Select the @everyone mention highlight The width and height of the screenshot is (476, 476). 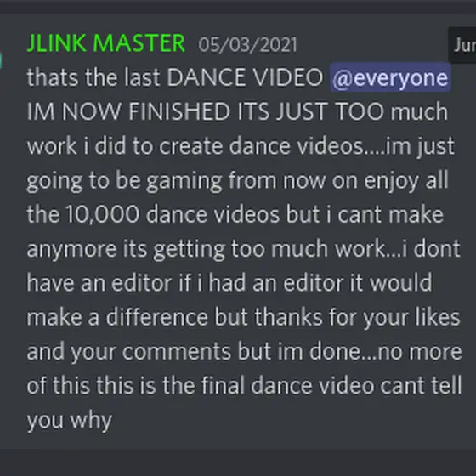tap(390, 77)
